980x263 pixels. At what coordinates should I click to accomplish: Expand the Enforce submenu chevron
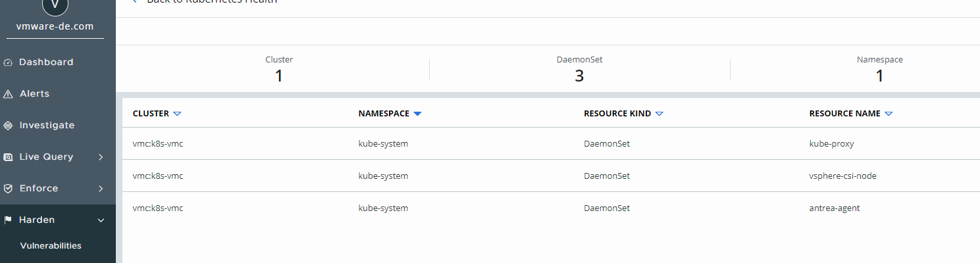point(101,189)
